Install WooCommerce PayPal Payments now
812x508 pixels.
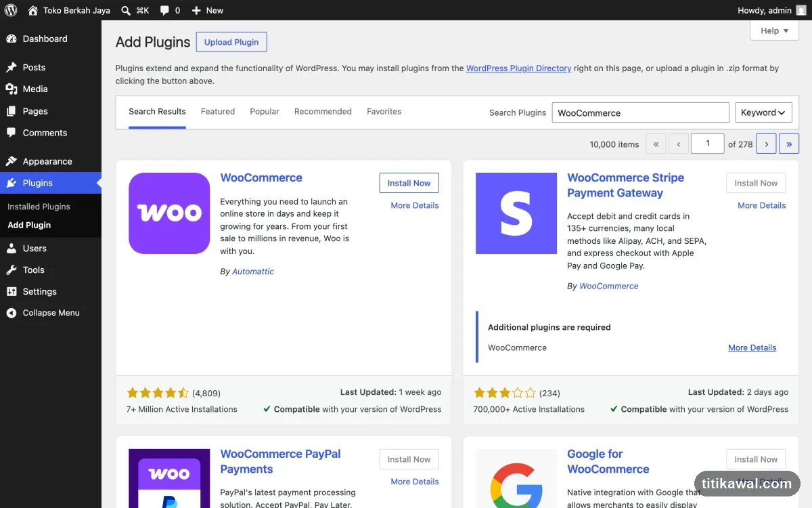(409, 459)
